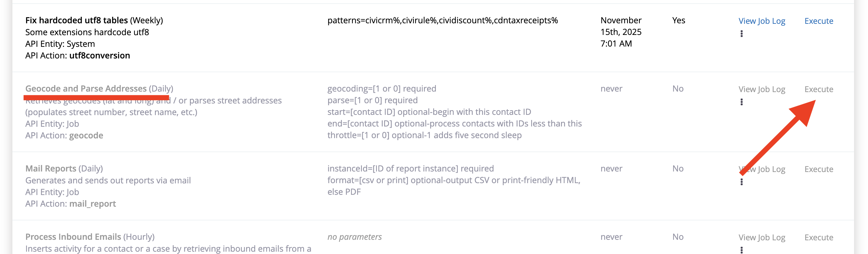Open three-dot menu for Geocode and Parse Addresses
This screenshot has width=868, height=254.
(x=741, y=102)
